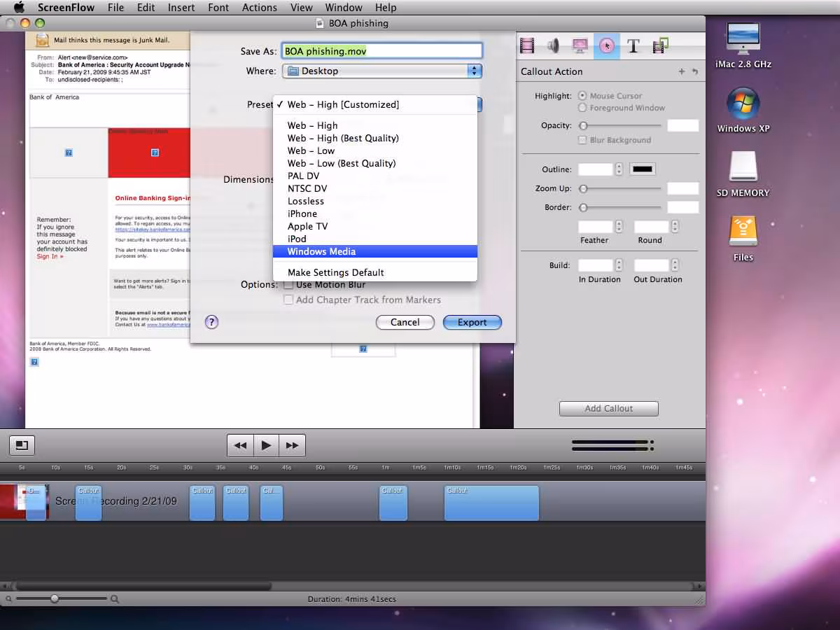
Task: Choose the PAL DV preset
Action: coord(375,176)
